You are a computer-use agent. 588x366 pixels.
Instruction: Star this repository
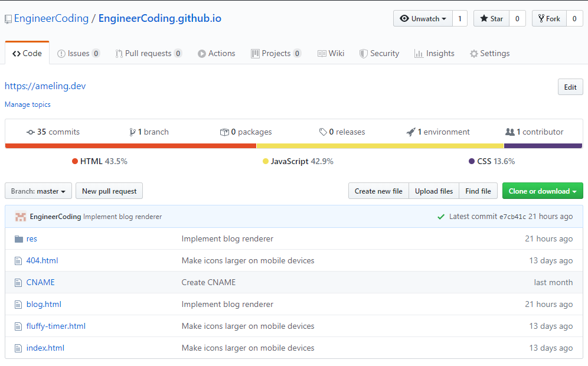(x=491, y=19)
